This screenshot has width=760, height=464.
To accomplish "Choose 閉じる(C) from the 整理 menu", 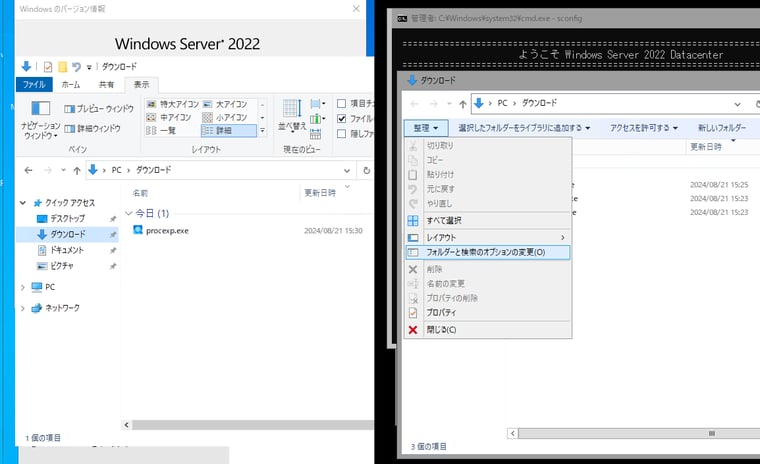I will click(x=488, y=330).
